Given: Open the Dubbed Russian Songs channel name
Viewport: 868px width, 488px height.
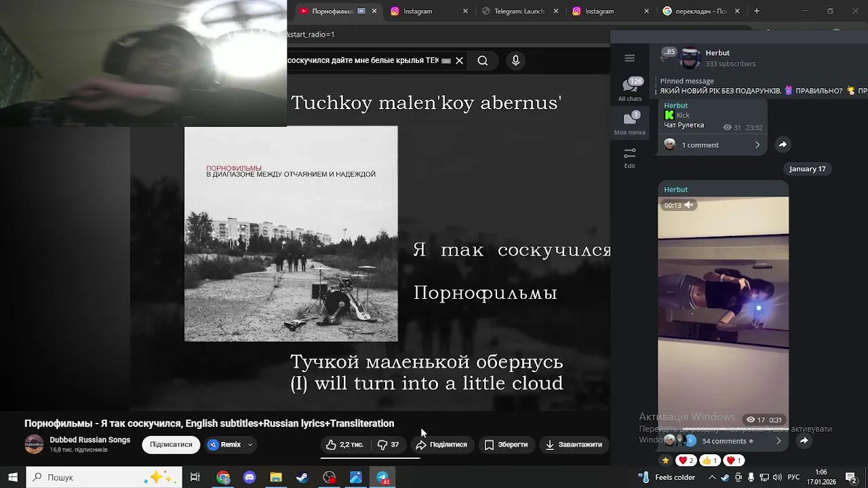Looking at the screenshot, I should (x=90, y=440).
